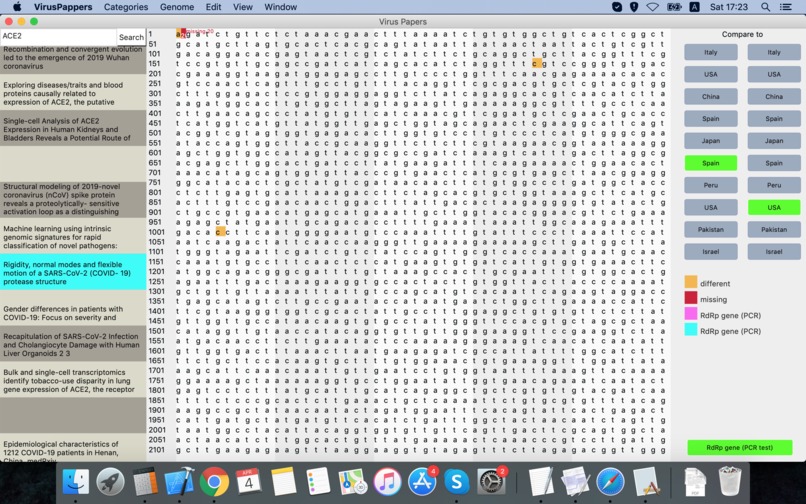Click the Wi-Fi status icon
Image resolution: width=806 pixels, height=504 pixels.
653,7
